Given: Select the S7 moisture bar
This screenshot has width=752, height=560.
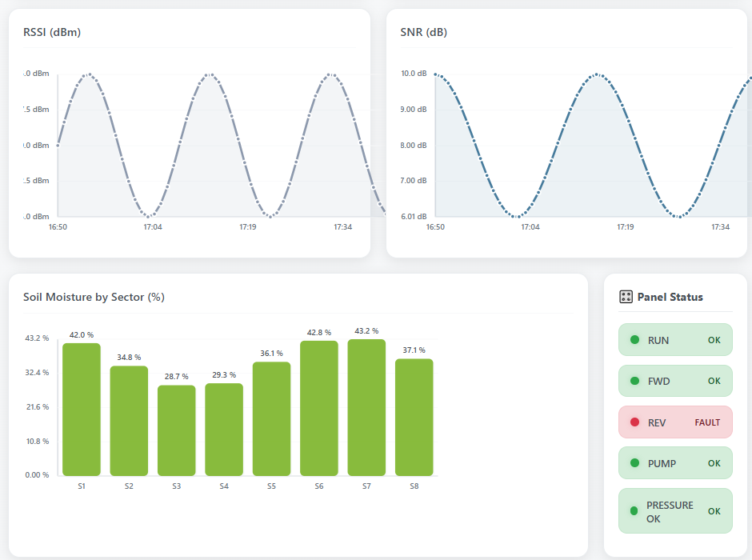Looking at the screenshot, I should 366,408.
